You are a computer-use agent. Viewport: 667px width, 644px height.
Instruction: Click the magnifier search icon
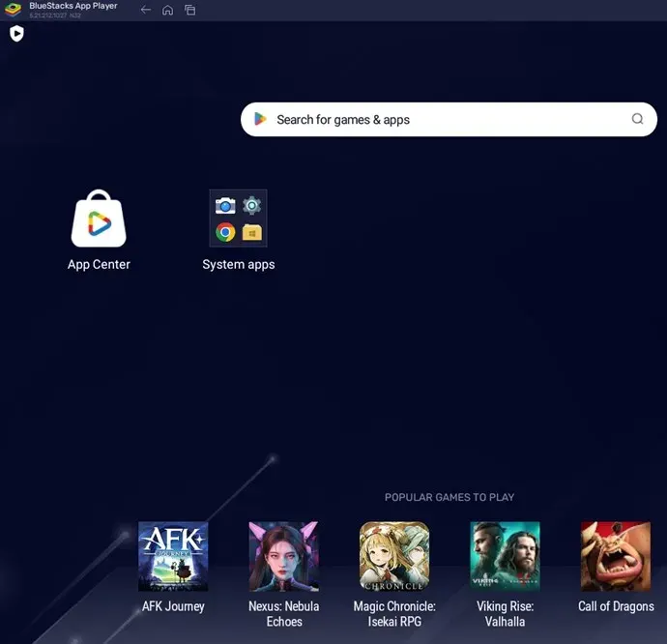(637, 119)
